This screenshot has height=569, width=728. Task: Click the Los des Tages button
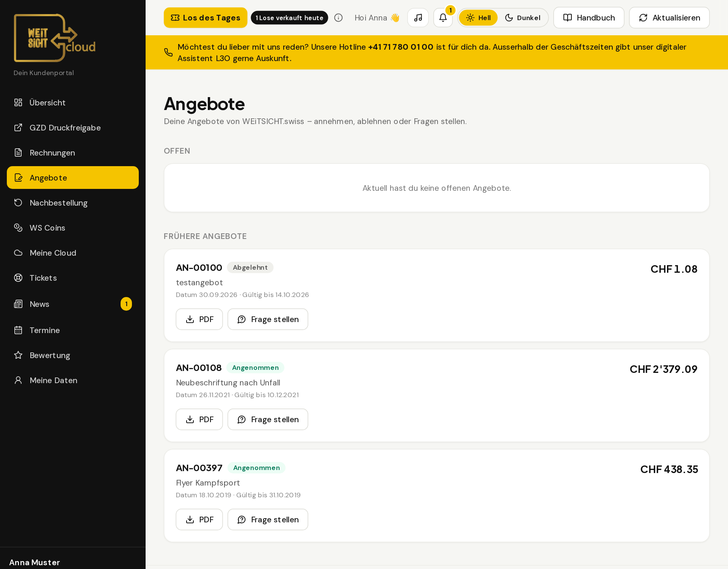[206, 18]
